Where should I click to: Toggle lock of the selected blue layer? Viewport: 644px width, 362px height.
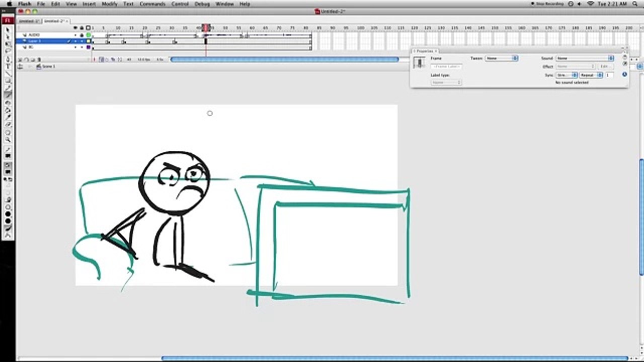(82, 41)
